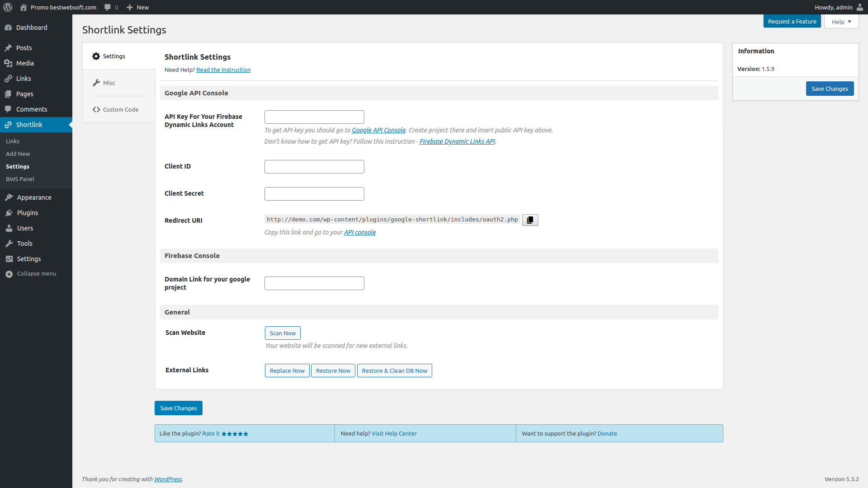The height and width of the screenshot is (488, 868).
Task: Click the admin user avatar icon
Action: 859,7
